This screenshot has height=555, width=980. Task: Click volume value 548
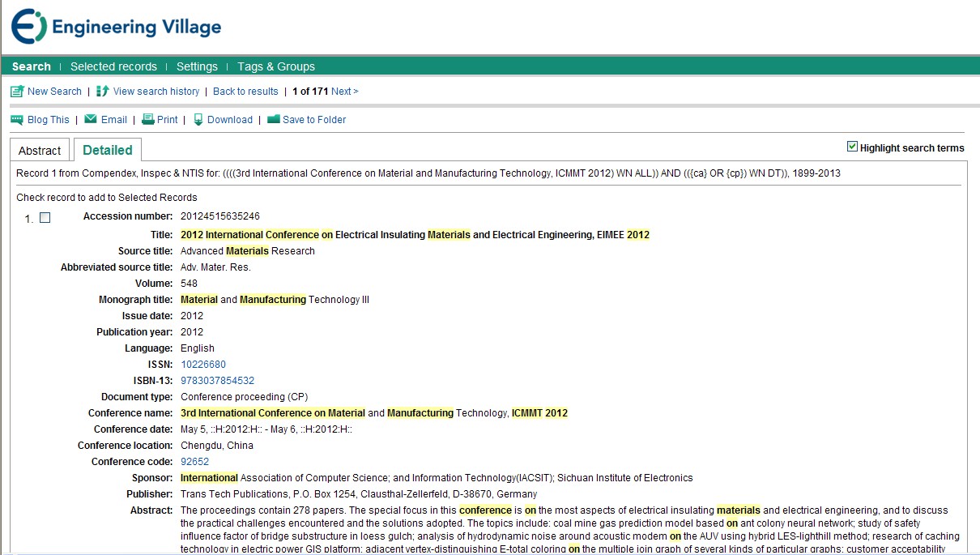(x=189, y=284)
